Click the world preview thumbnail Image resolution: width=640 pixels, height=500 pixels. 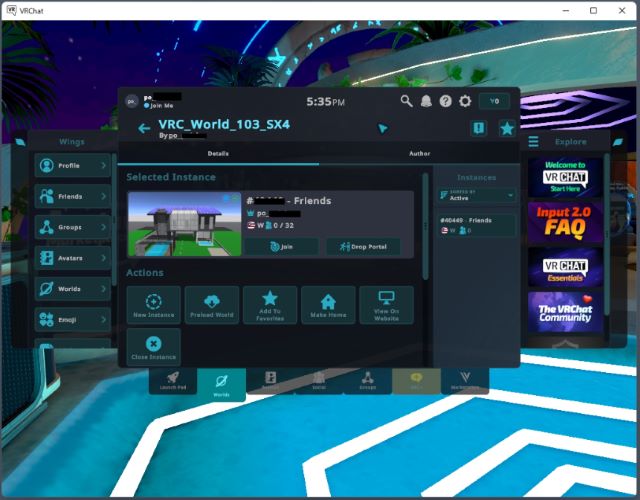click(184, 224)
